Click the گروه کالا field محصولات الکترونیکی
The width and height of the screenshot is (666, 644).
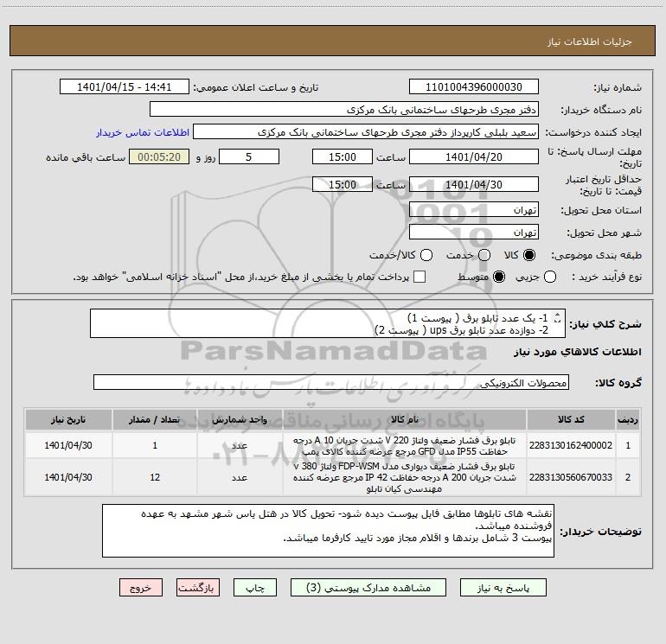coord(331,382)
